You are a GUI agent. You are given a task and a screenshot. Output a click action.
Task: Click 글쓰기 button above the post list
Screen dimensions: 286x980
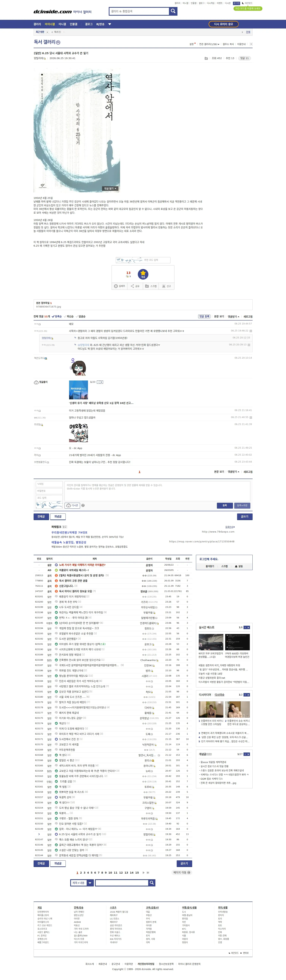tap(244, 517)
